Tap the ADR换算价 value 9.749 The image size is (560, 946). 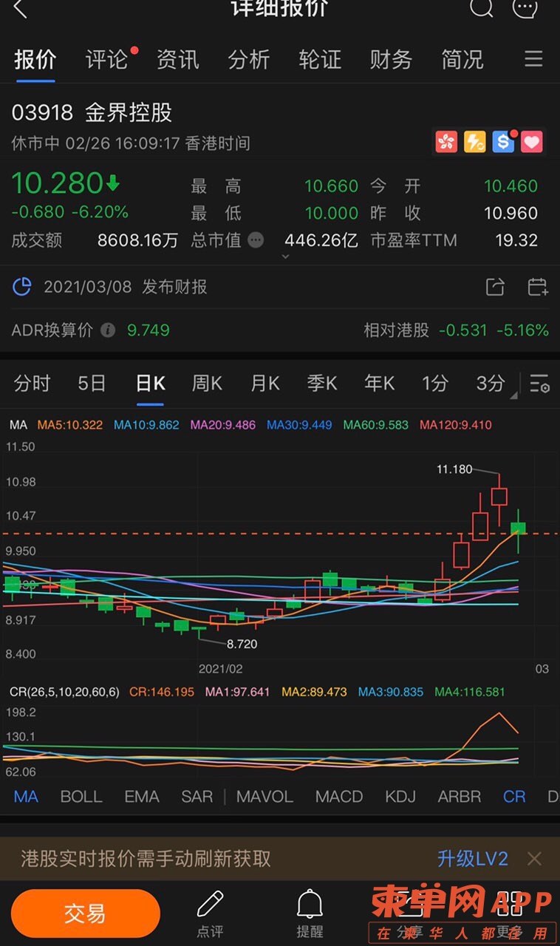[148, 330]
